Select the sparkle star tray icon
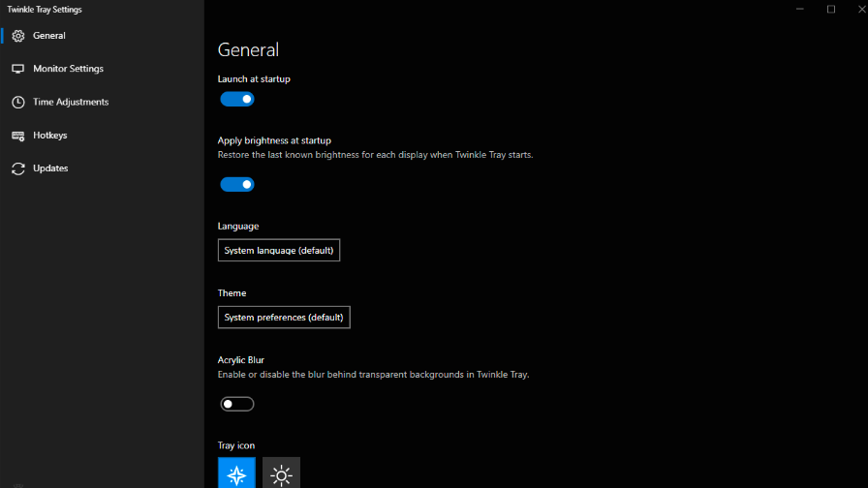Screen dimensions: 868x488 [236, 474]
